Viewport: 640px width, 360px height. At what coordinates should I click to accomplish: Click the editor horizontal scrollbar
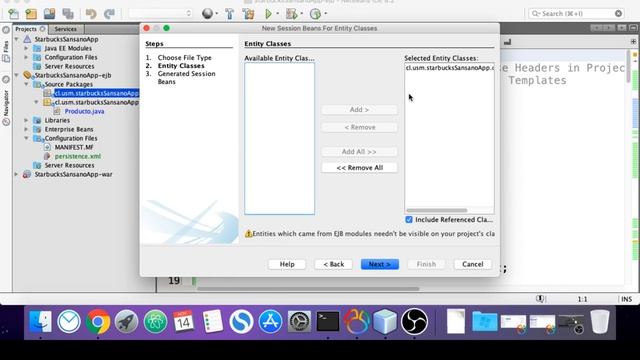click(308, 289)
